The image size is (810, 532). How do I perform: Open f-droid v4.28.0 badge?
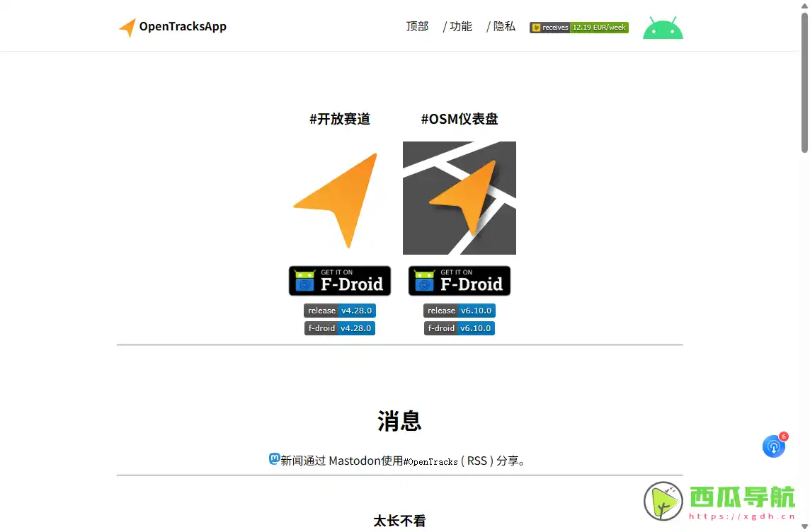tap(339, 328)
